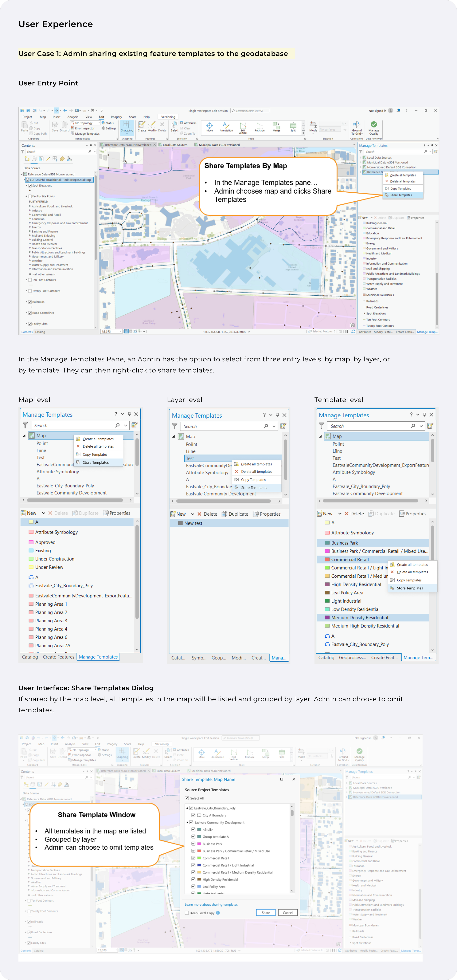The width and height of the screenshot is (457, 980).
Task: Click the template options icon beside Map level search
Action: [134, 425]
